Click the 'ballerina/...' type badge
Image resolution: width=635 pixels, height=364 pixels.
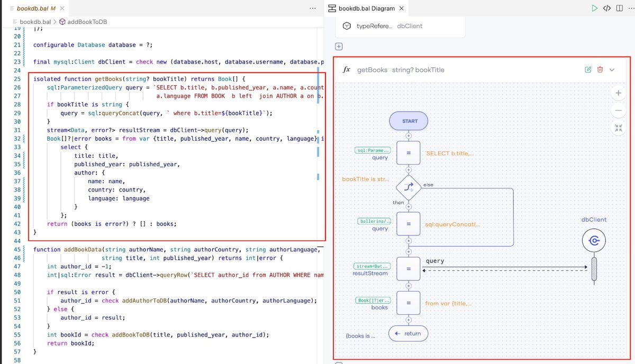375,221
